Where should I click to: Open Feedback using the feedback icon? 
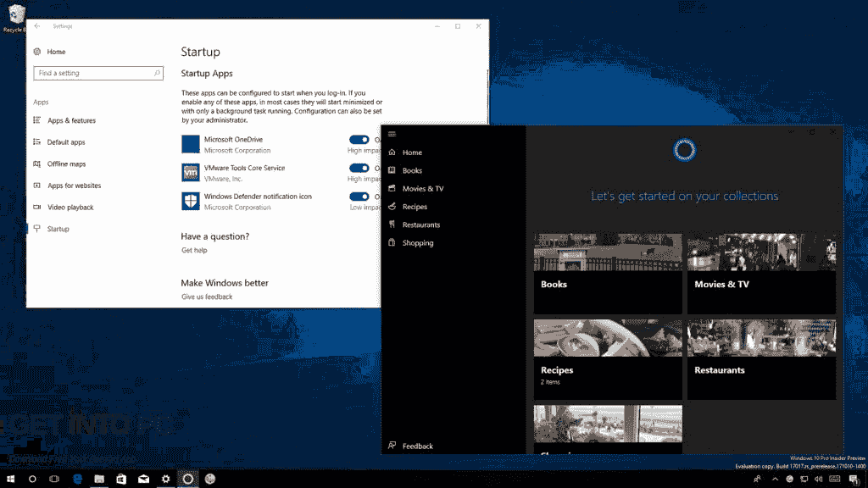tap(392, 445)
